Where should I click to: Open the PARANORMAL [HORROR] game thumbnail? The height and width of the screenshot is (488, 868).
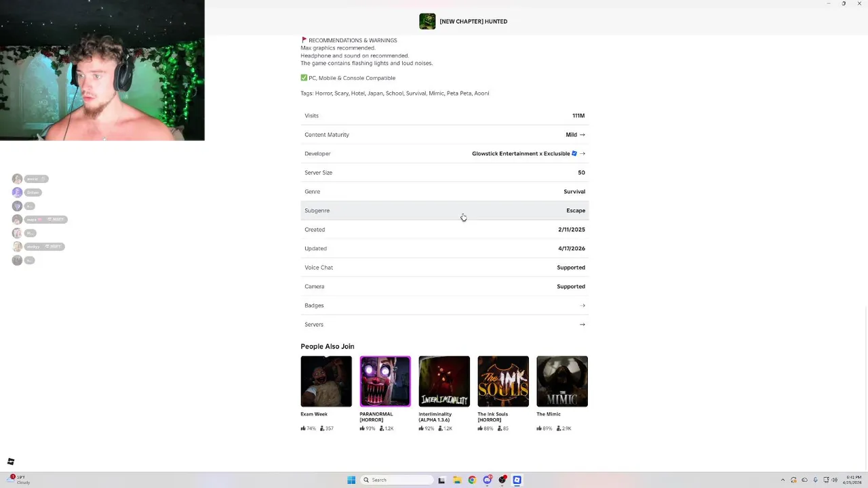[385, 381]
